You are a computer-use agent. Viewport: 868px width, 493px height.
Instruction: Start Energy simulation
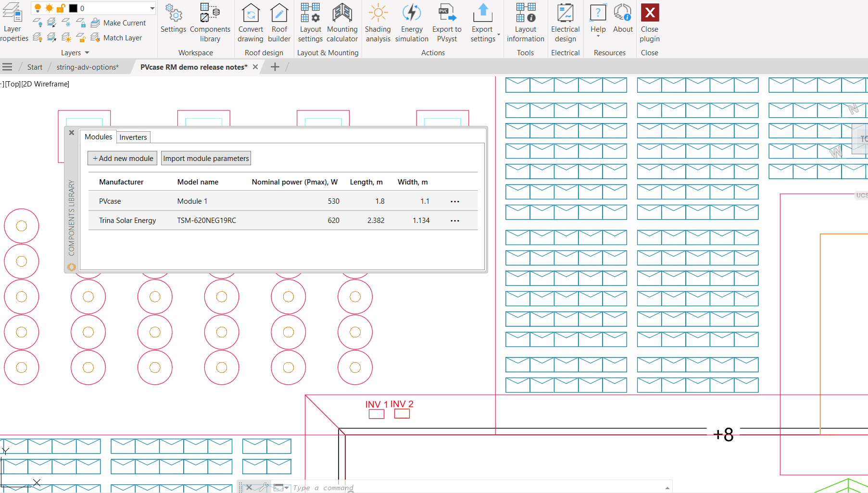pyautogui.click(x=412, y=22)
